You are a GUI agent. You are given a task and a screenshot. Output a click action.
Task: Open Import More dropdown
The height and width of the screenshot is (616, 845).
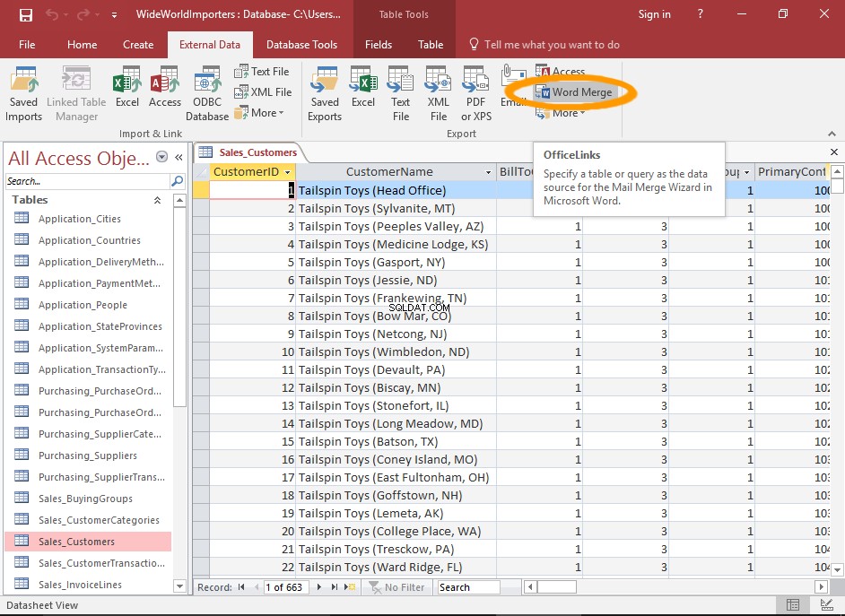tap(260, 113)
